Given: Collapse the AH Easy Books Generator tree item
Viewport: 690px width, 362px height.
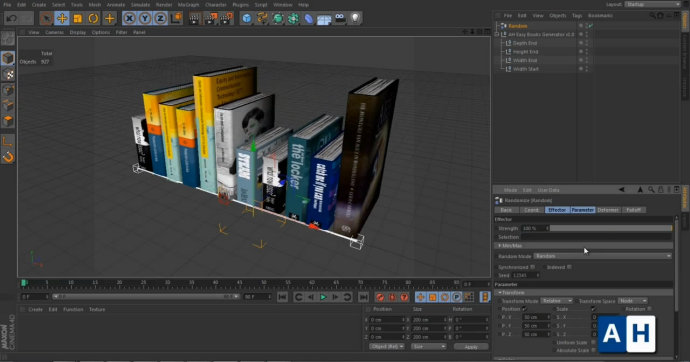Looking at the screenshot, I should tap(497, 34).
